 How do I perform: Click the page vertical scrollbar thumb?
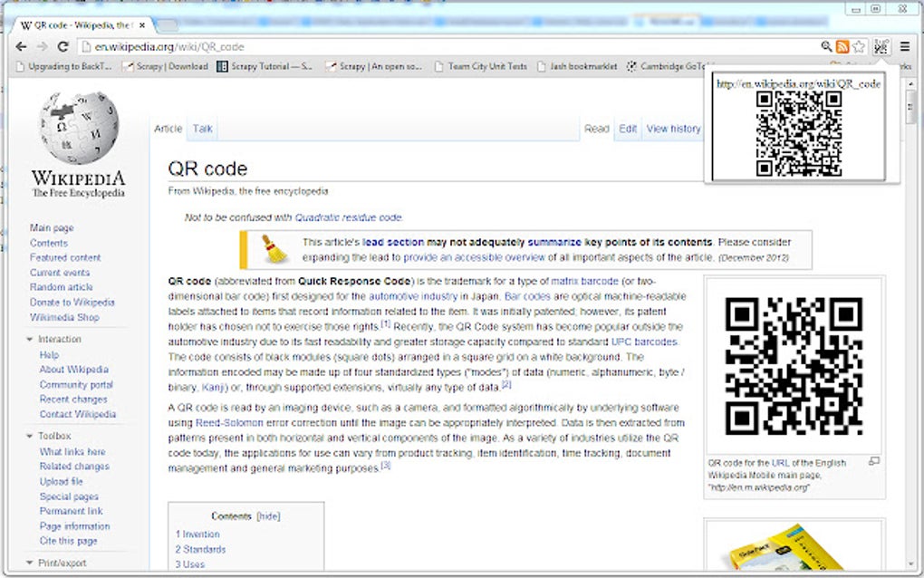pyautogui.click(x=910, y=107)
